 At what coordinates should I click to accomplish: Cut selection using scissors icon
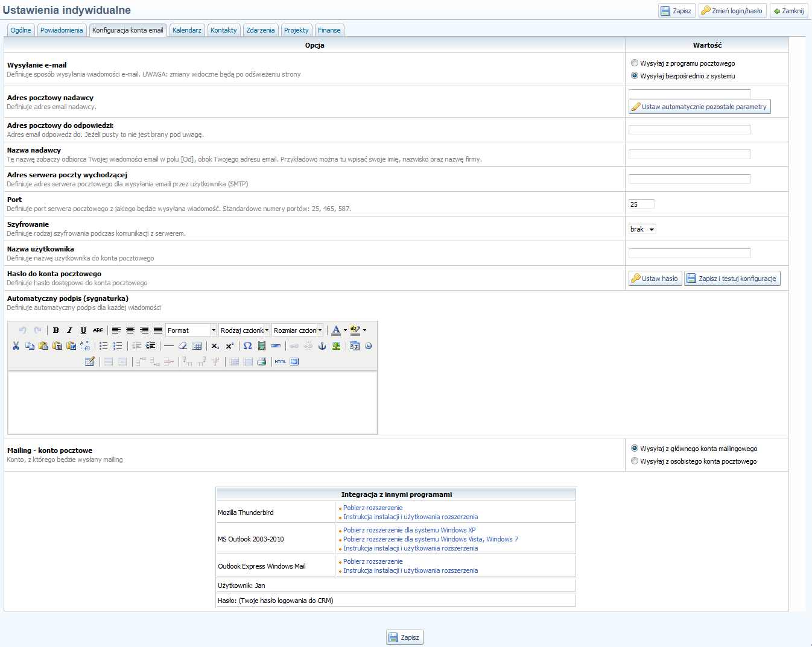coord(16,346)
